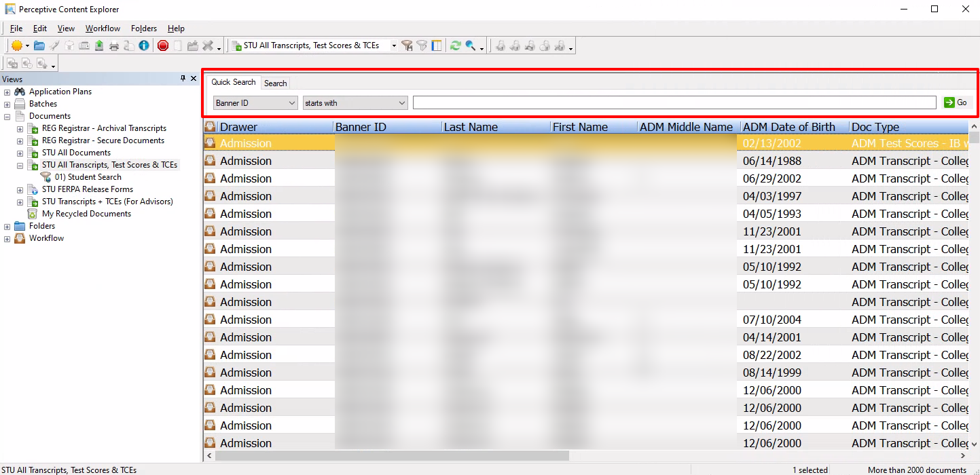Close the Views panel
Viewport: 980px width, 475px height.
[194, 79]
